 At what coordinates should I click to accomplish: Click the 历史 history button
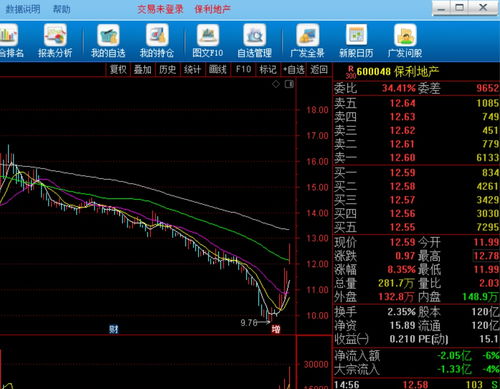(167, 69)
